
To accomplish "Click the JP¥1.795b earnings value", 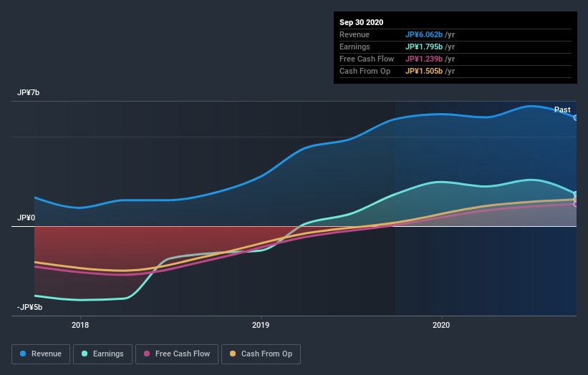I will (x=424, y=47).
